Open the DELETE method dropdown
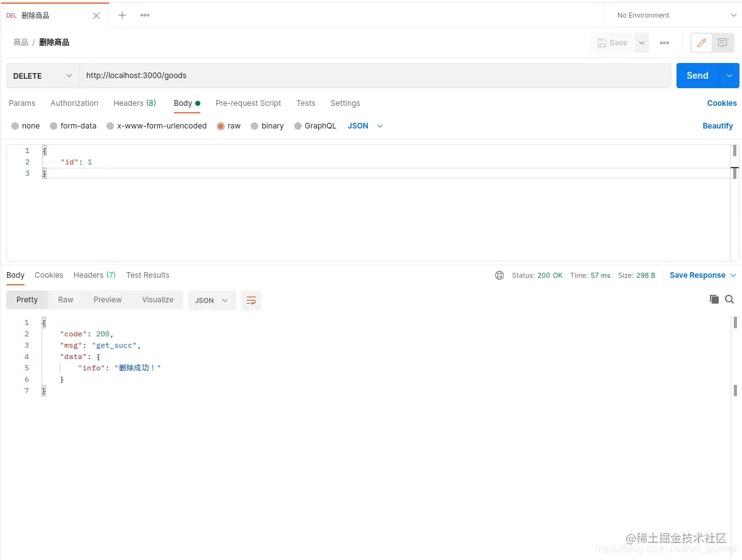This screenshot has height=560, width=742. click(x=43, y=76)
